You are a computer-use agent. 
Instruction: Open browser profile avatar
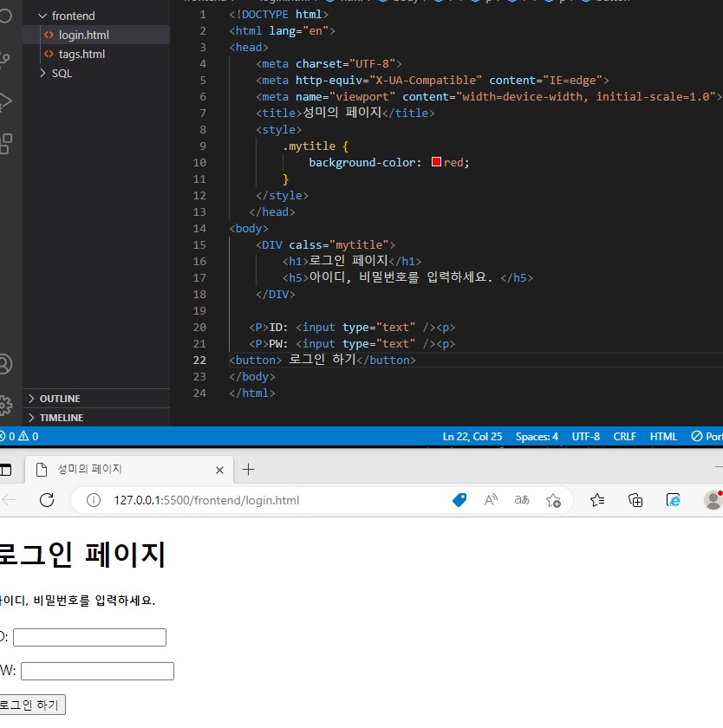pos(713,500)
